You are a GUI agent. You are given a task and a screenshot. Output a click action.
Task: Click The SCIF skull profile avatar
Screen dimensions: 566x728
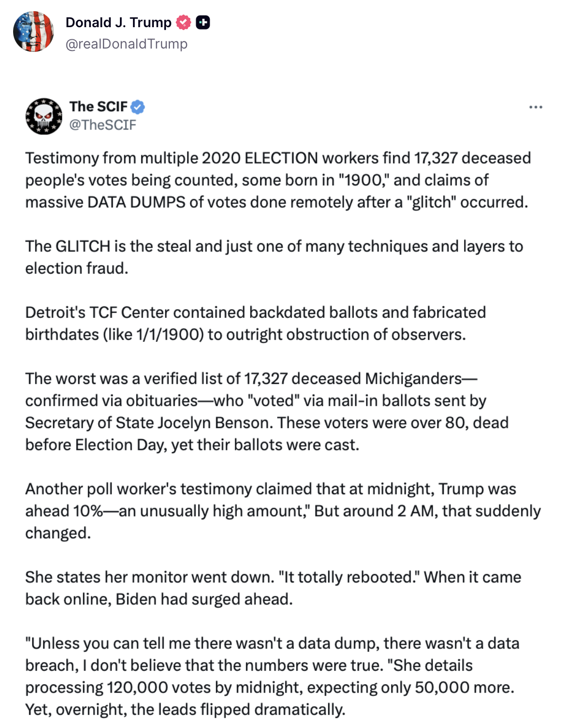(44, 116)
